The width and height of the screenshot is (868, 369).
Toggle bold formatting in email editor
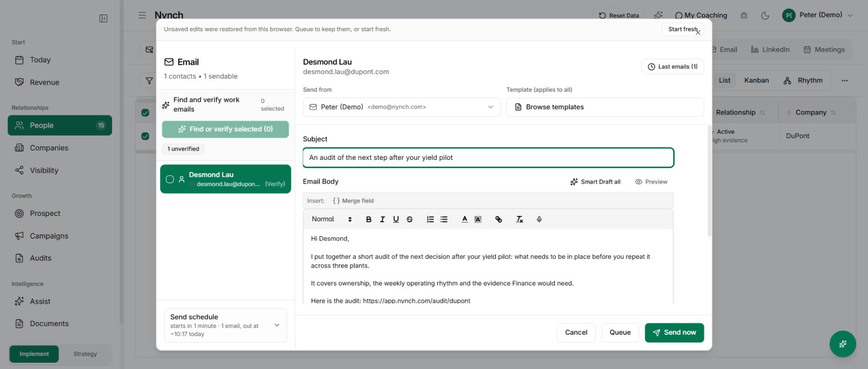[369, 219]
